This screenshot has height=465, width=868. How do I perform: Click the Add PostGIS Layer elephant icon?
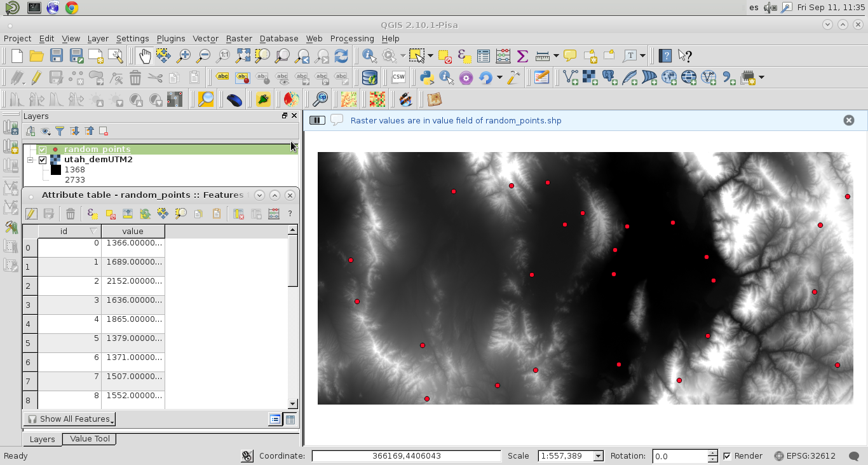coord(610,78)
